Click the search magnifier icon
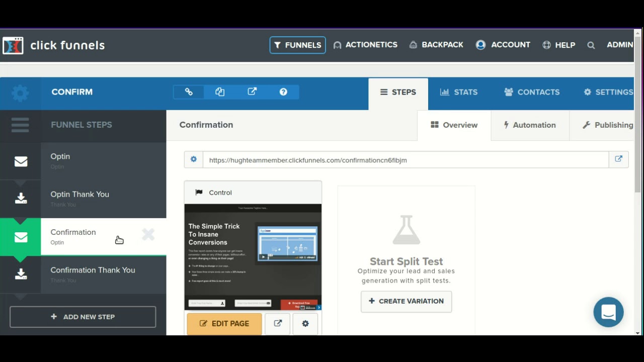This screenshot has width=644, height=362. click(591, 45)
